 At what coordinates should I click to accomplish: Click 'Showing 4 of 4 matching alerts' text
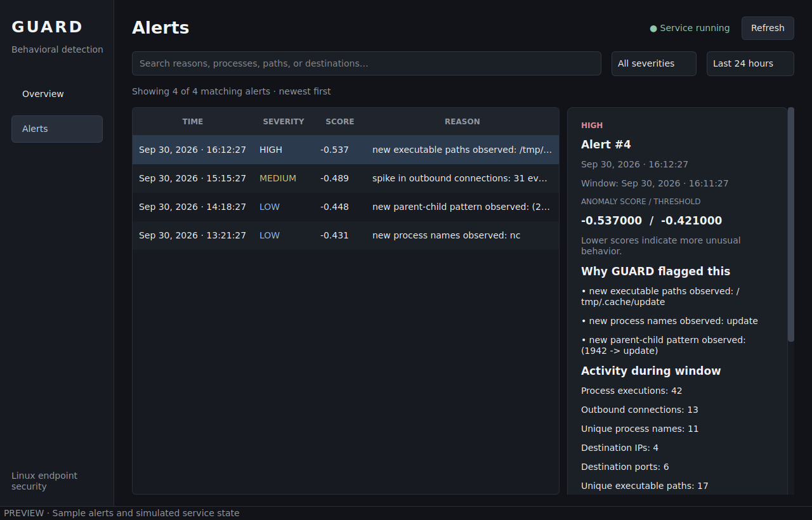coord(231,91)
